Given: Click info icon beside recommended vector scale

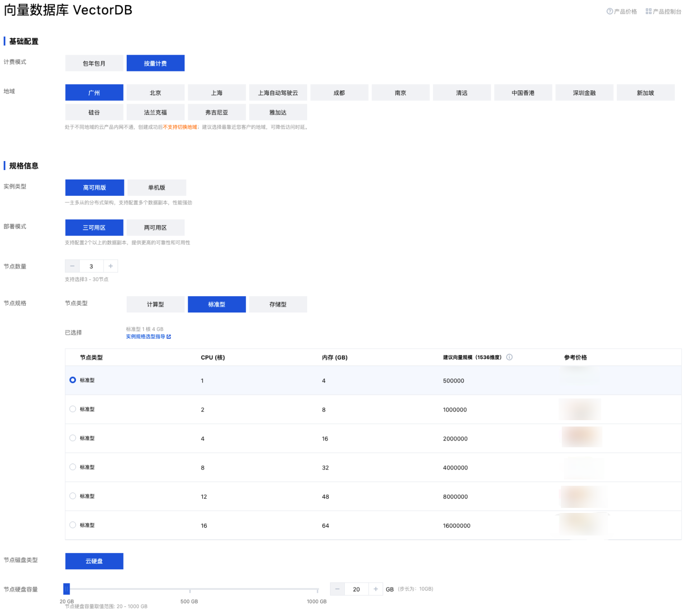Looking at the screenshot, I should pyautogui.click(x=509, y=357).
